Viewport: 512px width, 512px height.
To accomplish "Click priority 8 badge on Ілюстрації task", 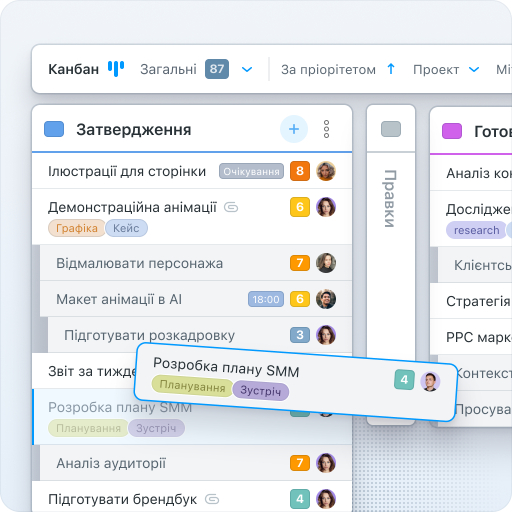I will [300, 171].
